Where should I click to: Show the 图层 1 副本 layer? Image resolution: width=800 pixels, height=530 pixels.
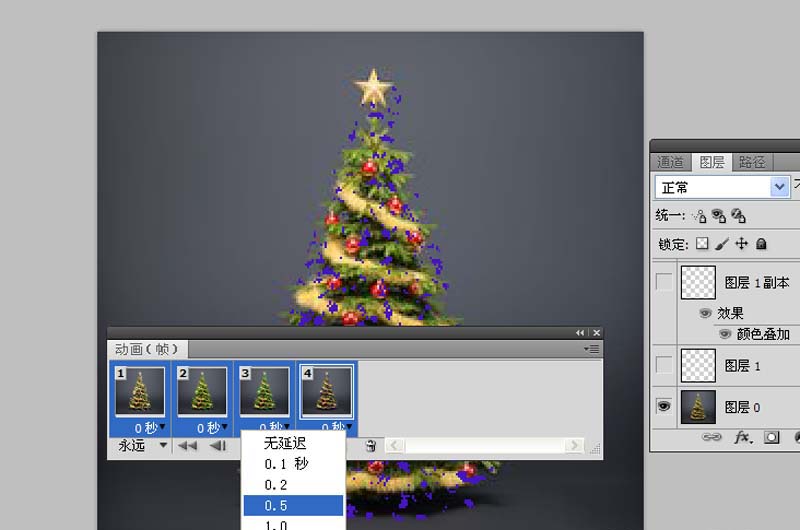click(x=664, y=282)
